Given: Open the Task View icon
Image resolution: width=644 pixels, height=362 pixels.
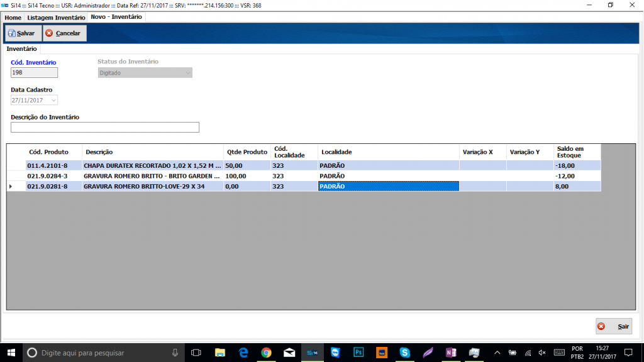Looking at the screenshot, I should pos(196,353).
